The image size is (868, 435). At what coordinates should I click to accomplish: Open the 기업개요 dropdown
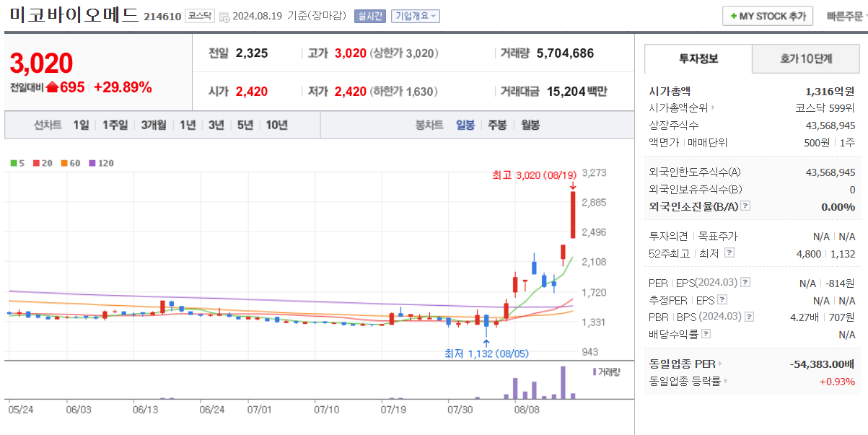click(415, 17)
